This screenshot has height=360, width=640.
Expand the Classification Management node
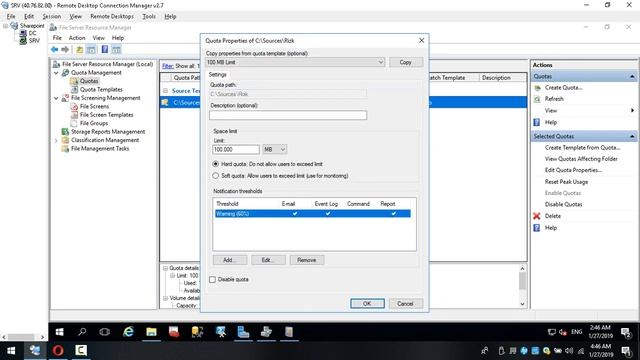coord(56,140)
